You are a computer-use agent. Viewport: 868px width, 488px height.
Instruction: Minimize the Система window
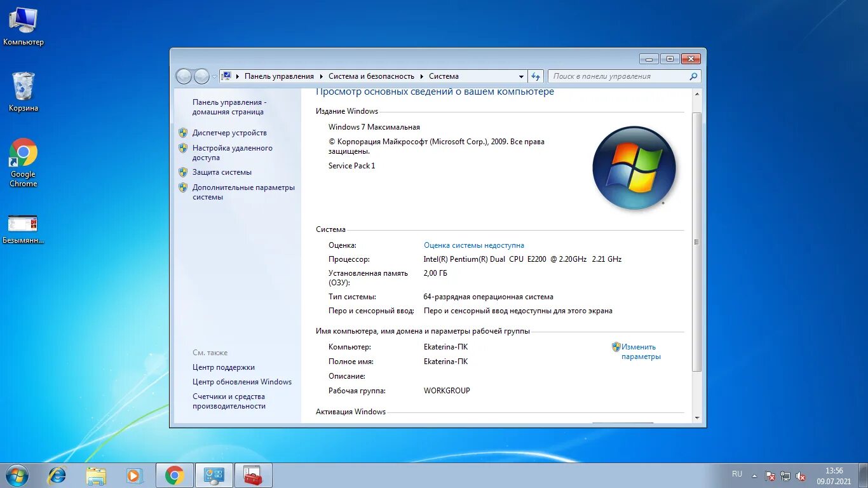(x=649, y=59)
